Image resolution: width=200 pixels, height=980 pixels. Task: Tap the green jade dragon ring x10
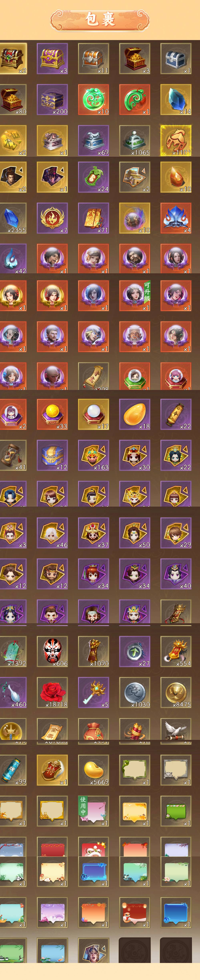tap(94, 99)
